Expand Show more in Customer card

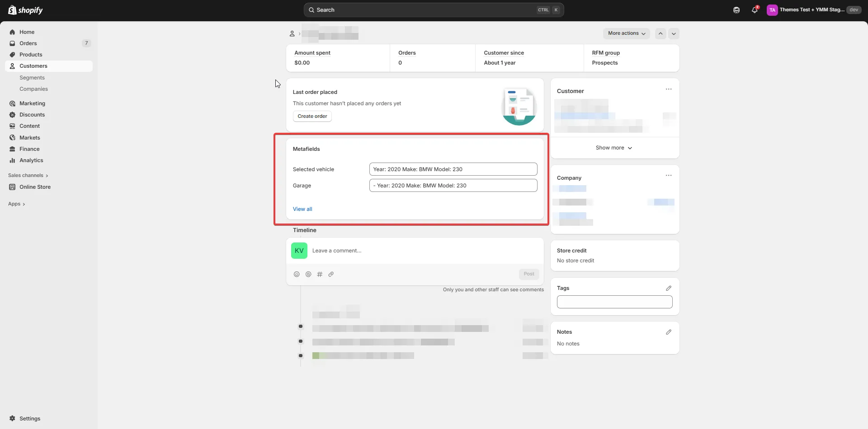coord(614,148)
